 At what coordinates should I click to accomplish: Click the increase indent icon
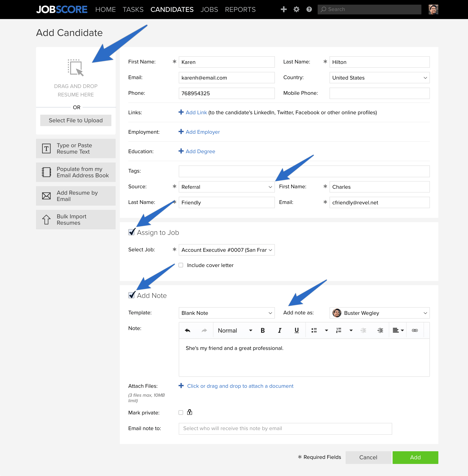coord(380,330)
